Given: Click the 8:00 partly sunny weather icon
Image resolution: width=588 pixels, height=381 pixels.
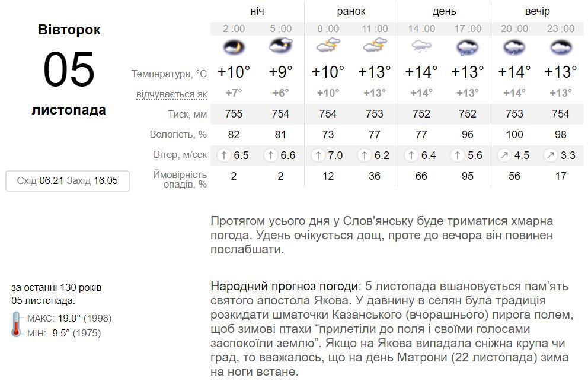Looking at the screenshot, I should [x=328, y=46].
